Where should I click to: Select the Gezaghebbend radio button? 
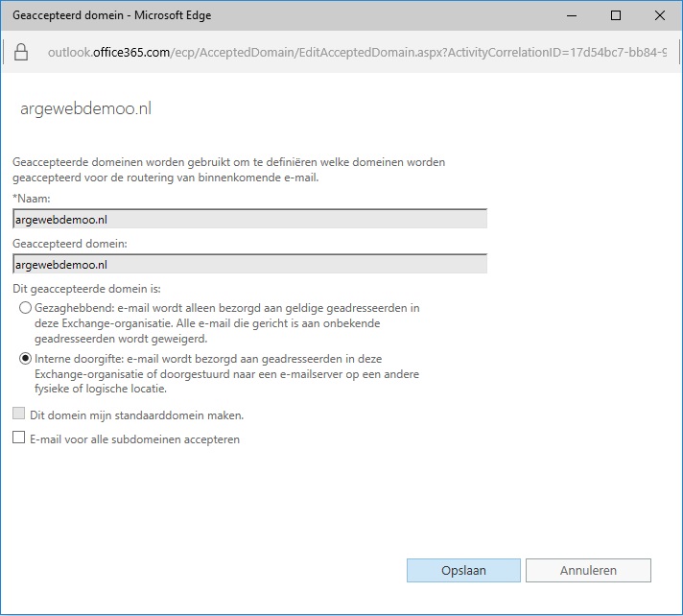25,308
